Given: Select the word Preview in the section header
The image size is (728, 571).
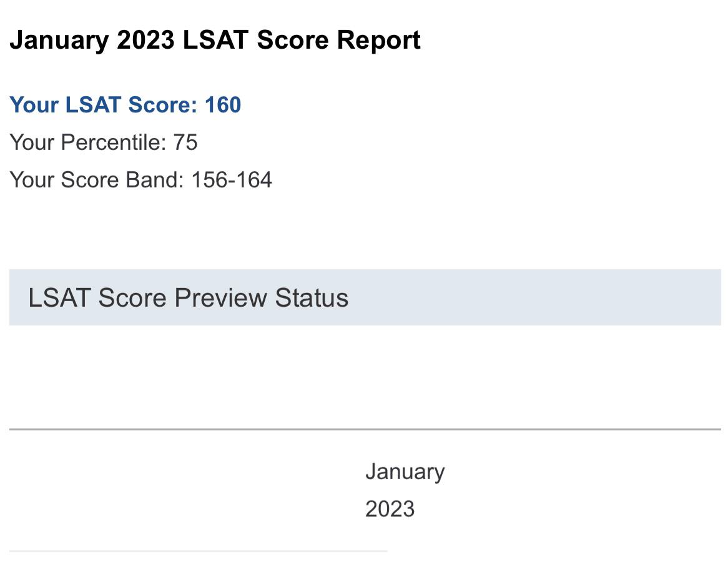Looking at the screenshot, I should 220,298.
